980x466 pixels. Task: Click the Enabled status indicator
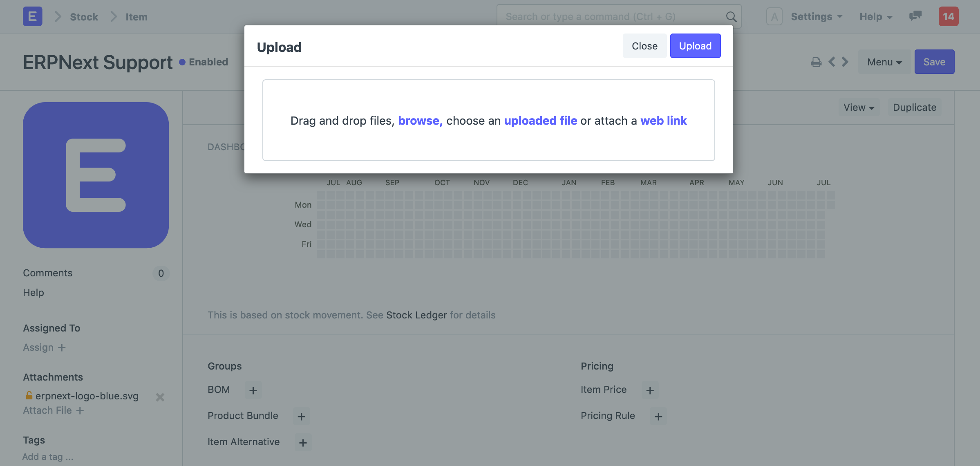(204, 62)
